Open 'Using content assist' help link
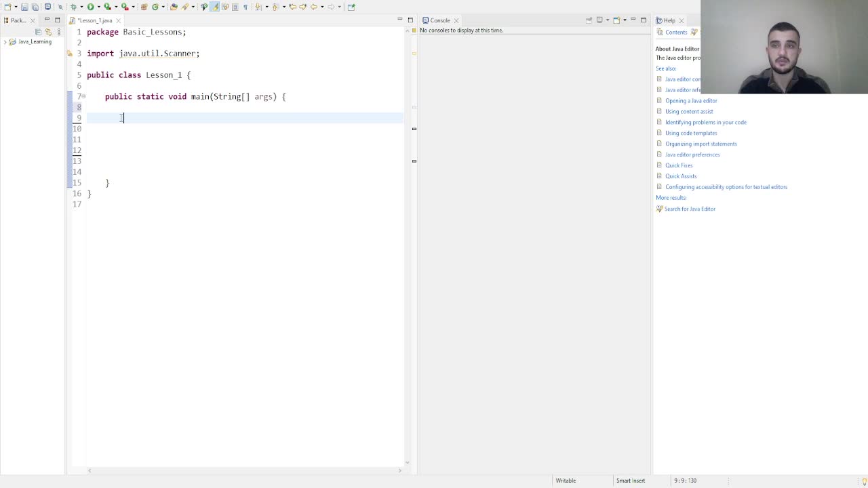The height and width of the screenshot is (488, 868). (x=689, y=112)
